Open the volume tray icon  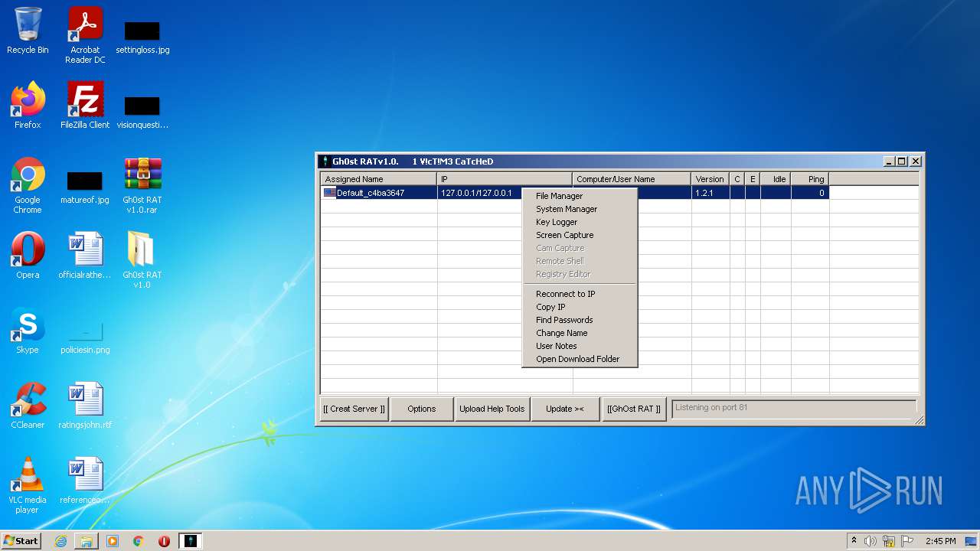click(x=871, y=541)
